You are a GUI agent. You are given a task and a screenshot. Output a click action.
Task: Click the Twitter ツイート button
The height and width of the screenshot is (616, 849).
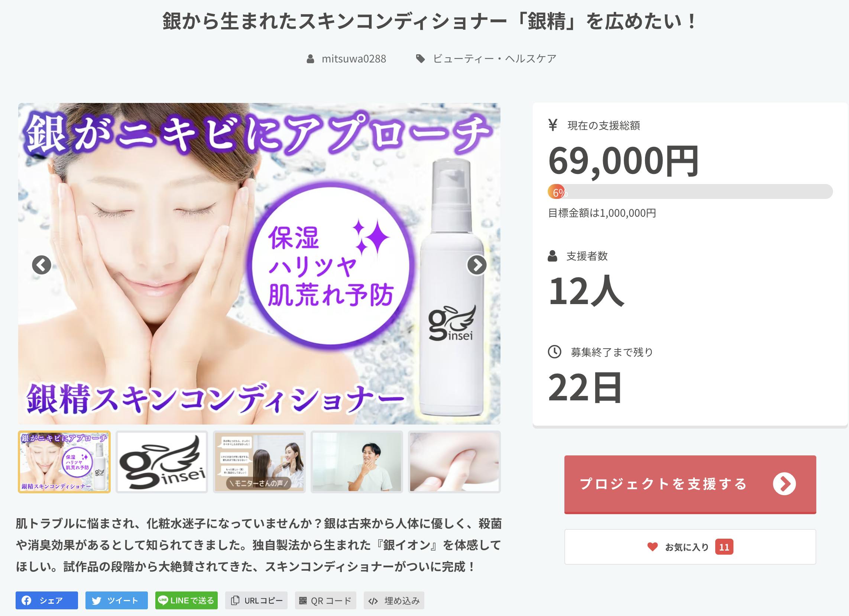click(x=116, y=600)
